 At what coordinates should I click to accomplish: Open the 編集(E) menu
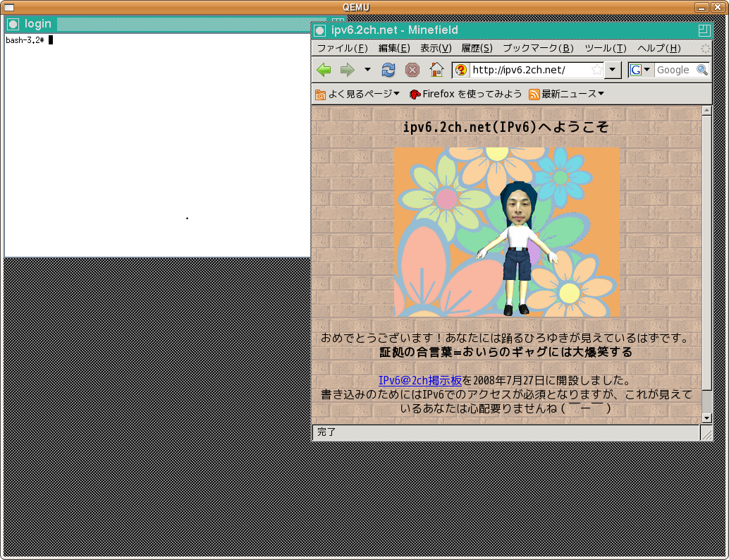pos(394,49)
